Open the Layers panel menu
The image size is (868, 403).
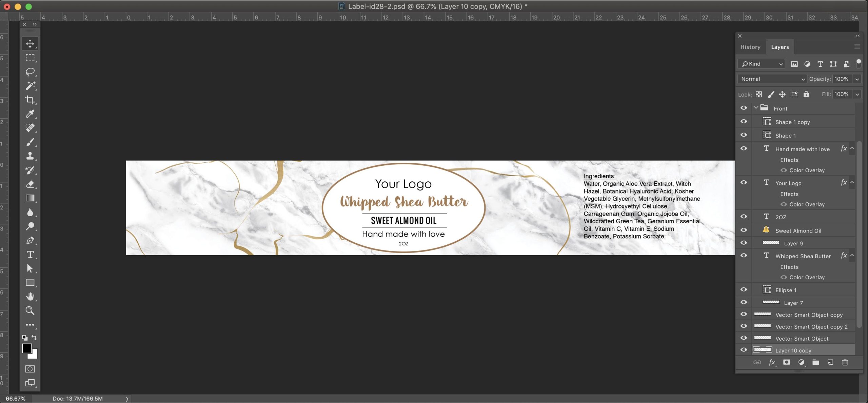(857, 47)
